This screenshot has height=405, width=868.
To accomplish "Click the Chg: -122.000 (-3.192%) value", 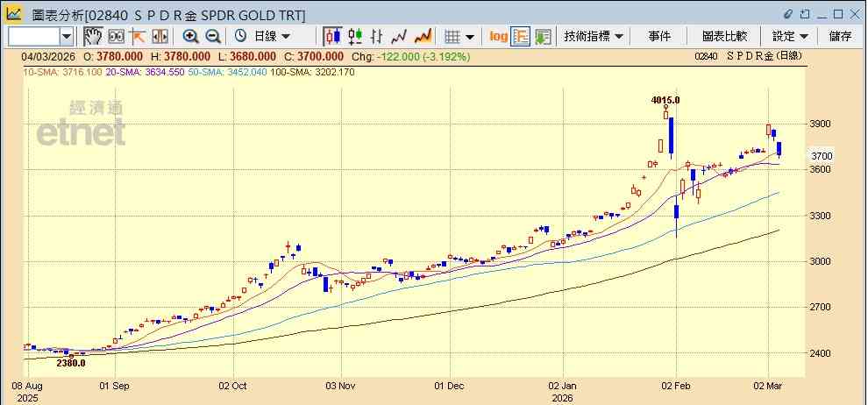I will [412, 56].
